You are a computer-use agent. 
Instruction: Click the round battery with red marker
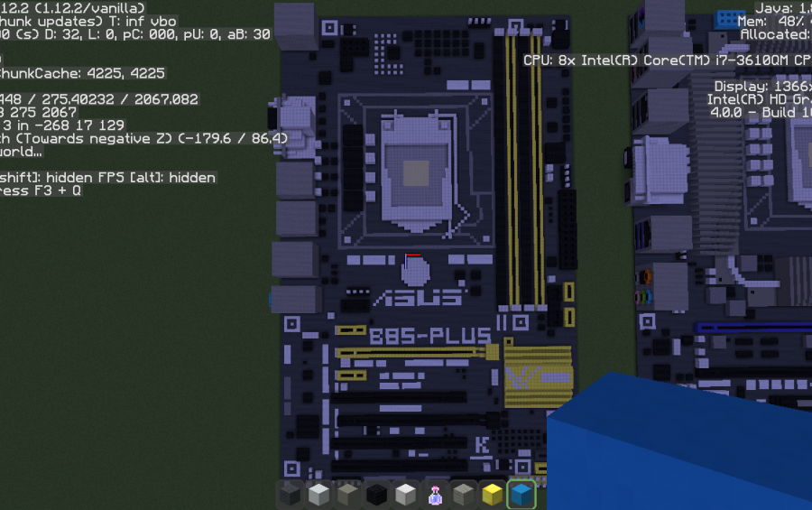pos(415,270)
